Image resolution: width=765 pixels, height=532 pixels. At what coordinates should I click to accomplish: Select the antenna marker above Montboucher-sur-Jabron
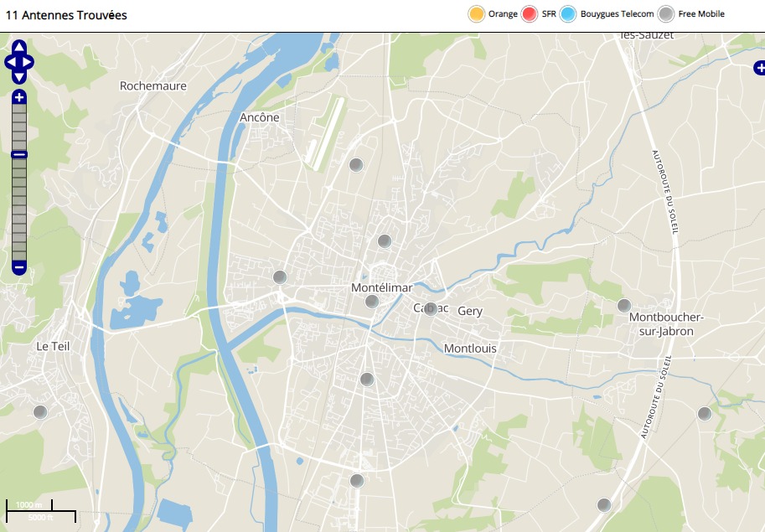(624, 306)
